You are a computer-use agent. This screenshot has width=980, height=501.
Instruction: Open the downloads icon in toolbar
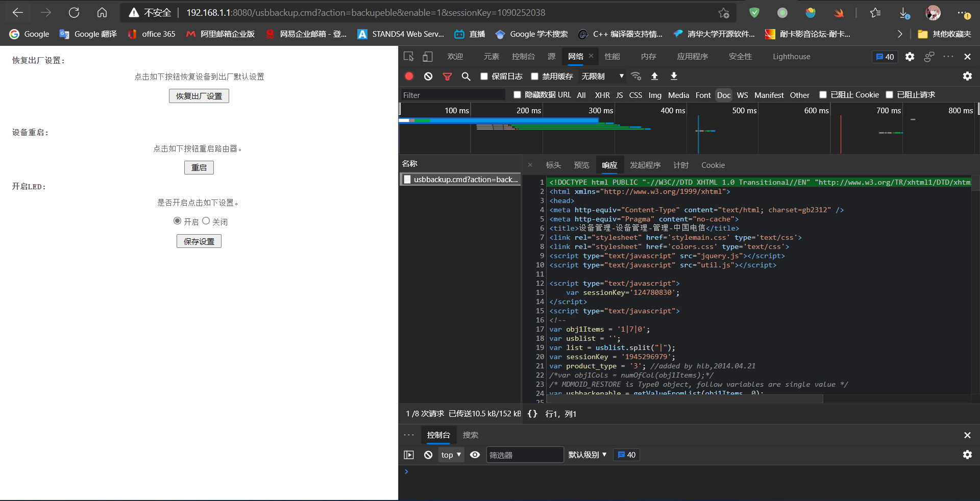pos(904,13)
